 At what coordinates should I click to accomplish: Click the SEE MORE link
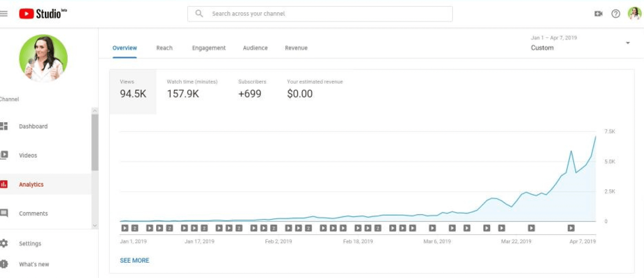click(134, 260)
